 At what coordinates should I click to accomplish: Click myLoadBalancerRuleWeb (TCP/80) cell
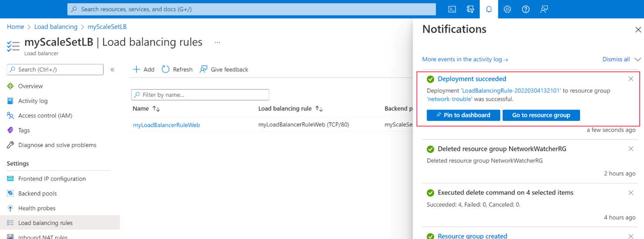coord(304,125)
